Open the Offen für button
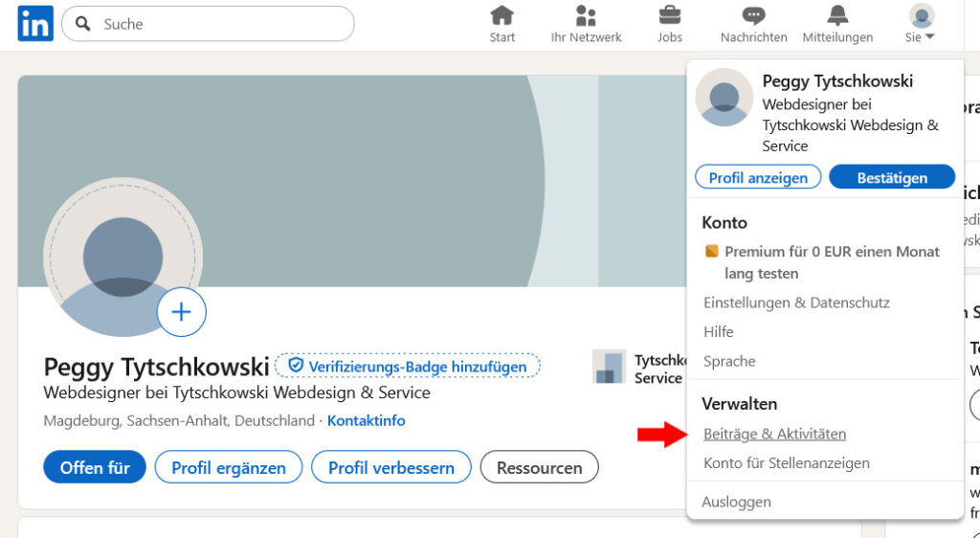The width and height of the screenshot is (980, 538). [x=94, y=468]
